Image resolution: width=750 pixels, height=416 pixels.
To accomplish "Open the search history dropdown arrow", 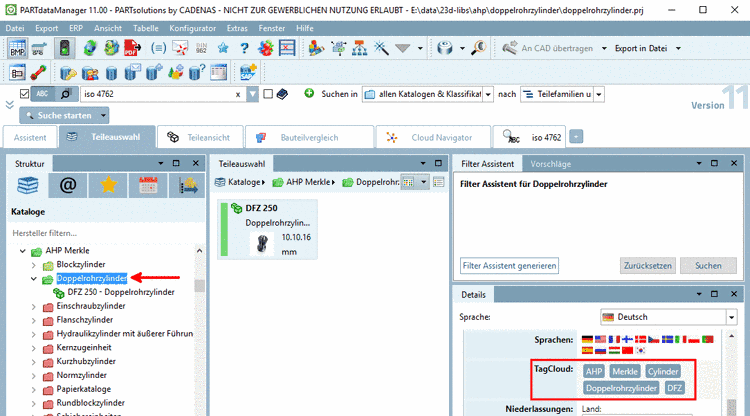I will pos(253,94).
